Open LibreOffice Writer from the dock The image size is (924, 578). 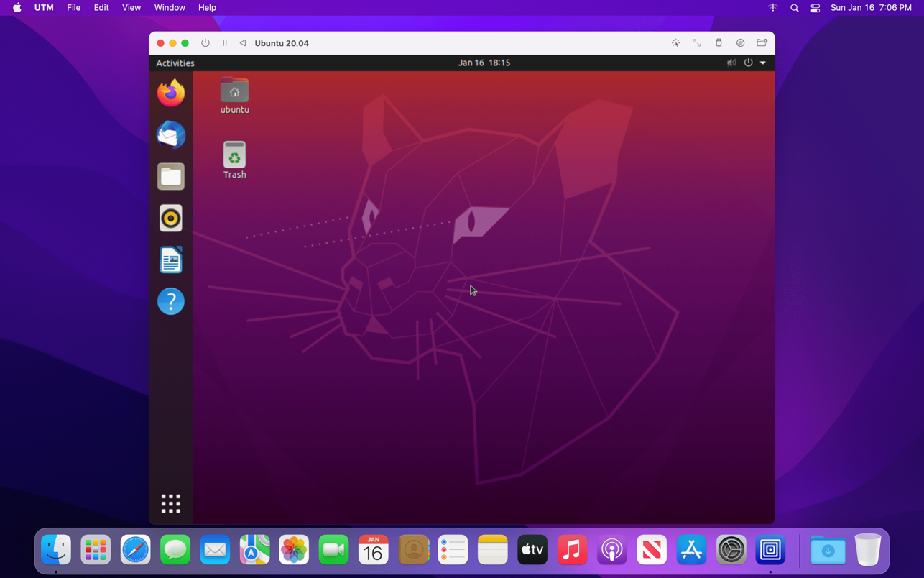tap(171, 260)
